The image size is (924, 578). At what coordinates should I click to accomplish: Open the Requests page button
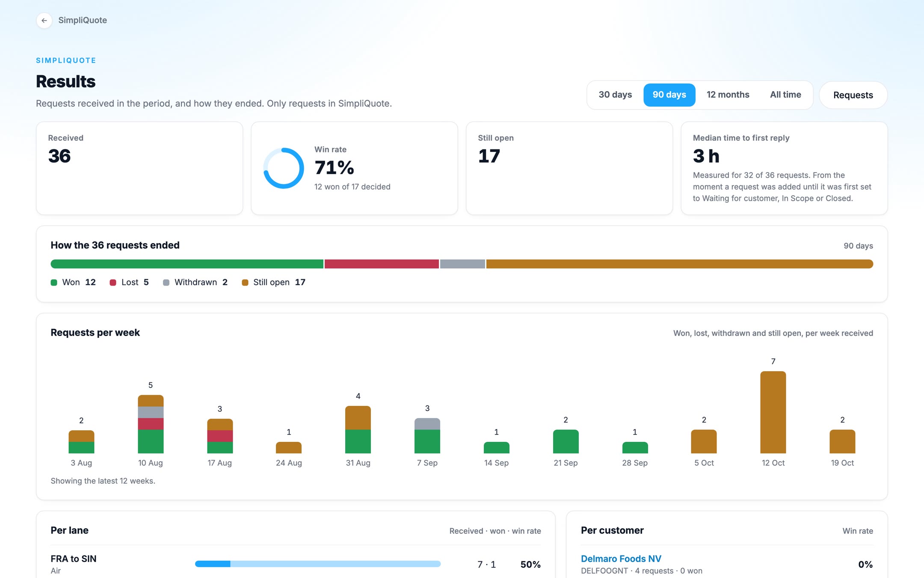pos(853,95)
